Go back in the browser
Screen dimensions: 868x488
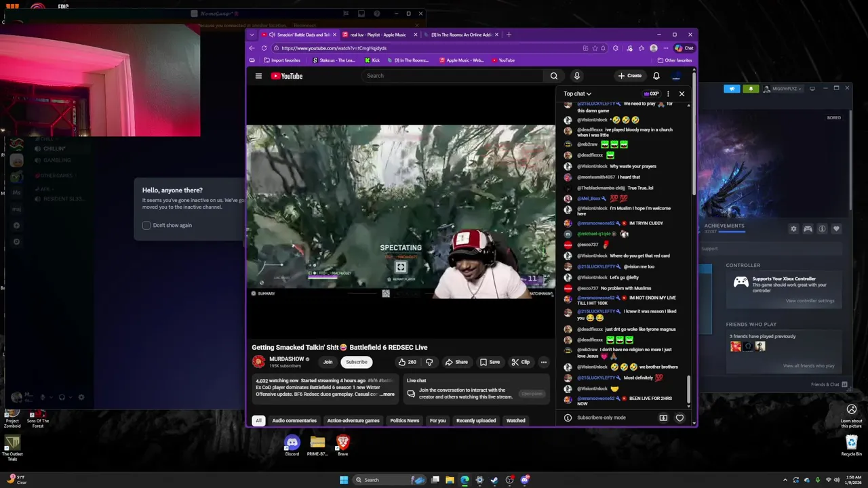coord(252,48)
